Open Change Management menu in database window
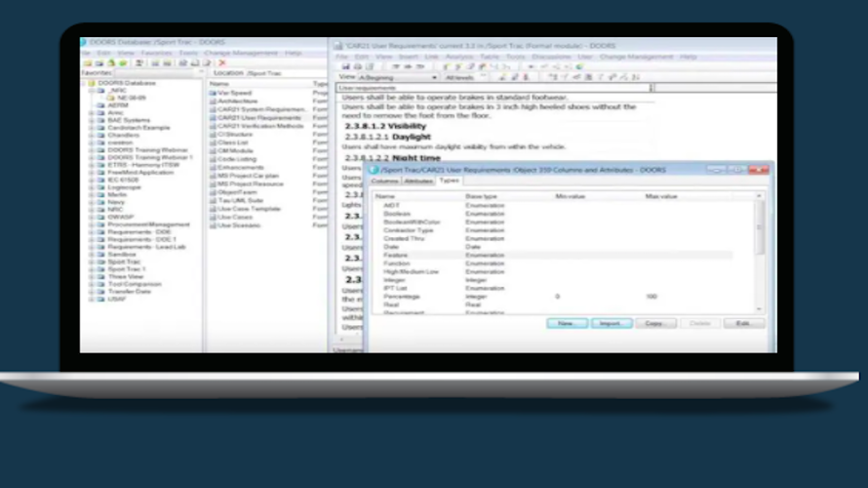The width and height of the screenshot is (868, 488). [241, 53]
